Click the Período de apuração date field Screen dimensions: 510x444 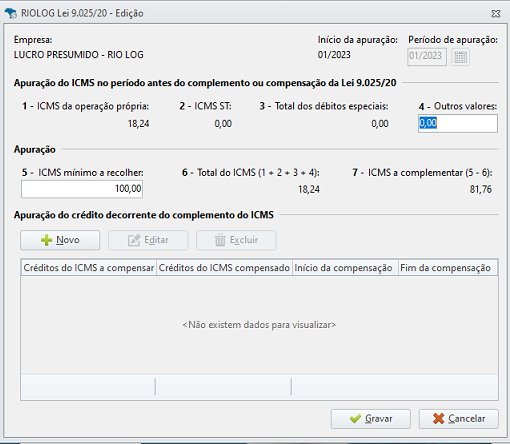click(427, 57)
